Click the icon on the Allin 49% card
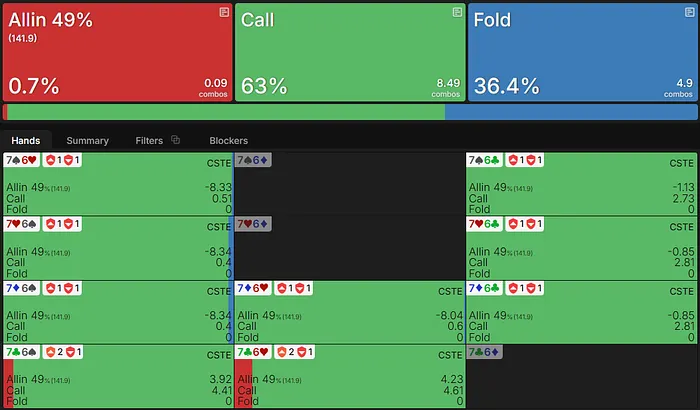The height and width of the screenshot is (410, 700). (224, 12)
